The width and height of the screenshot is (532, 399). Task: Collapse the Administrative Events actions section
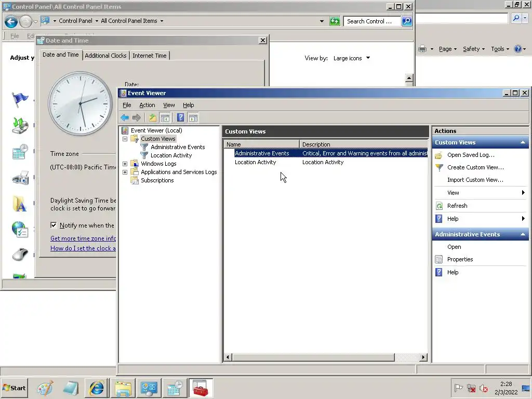[523, 234]
